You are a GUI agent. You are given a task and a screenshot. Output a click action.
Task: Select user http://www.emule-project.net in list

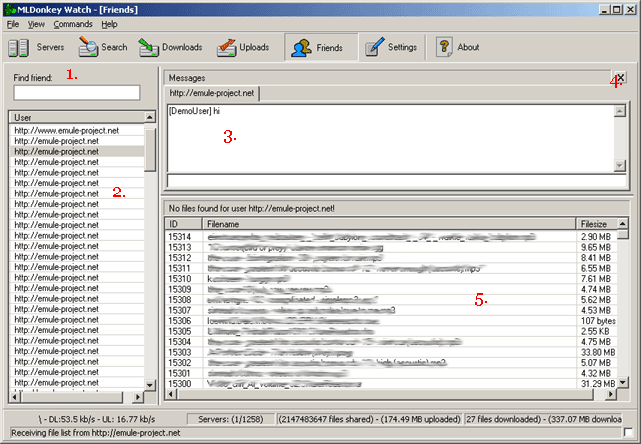tap(66, 130)
